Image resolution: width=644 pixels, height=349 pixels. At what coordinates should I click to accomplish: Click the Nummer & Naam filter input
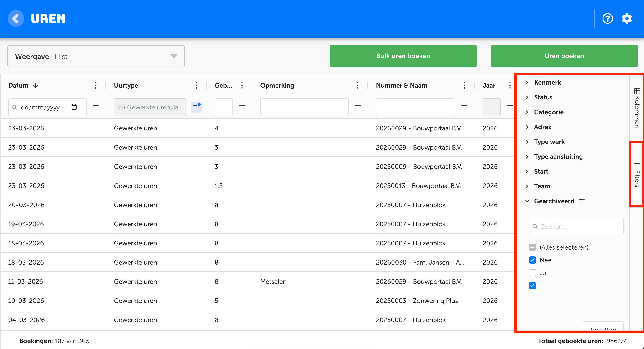415,107
